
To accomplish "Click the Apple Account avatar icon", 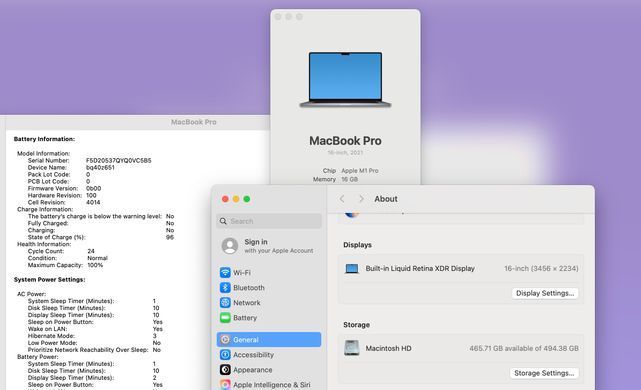I will click(230, 246).
